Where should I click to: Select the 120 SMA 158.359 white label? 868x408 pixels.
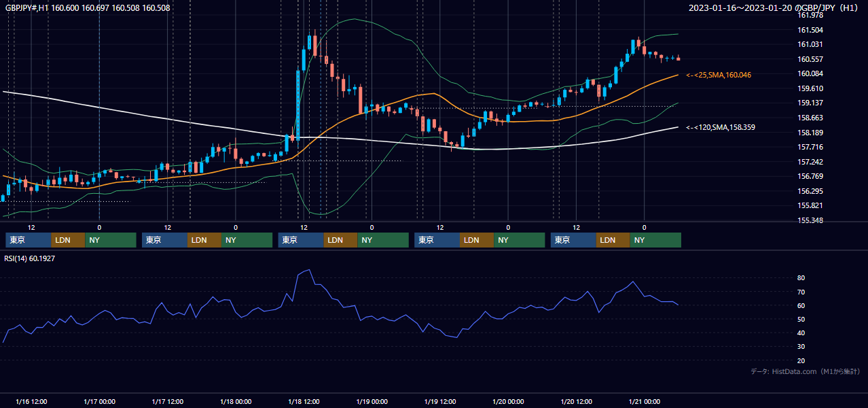tap(721, 127)
